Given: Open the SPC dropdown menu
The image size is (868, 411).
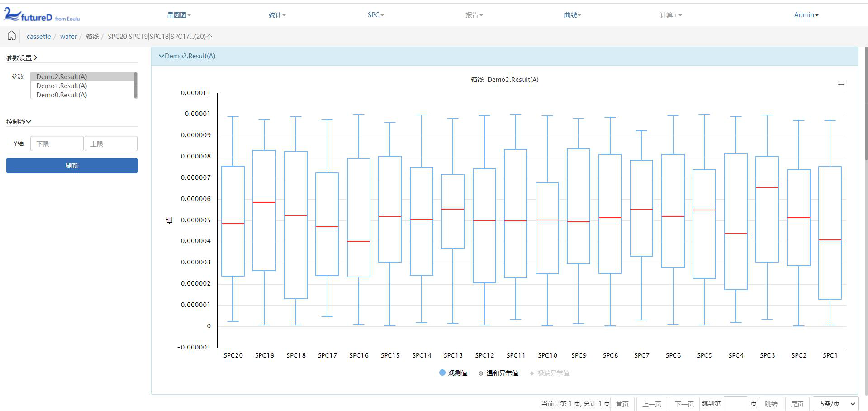Looking at the screenshot, I should point(376,15).
